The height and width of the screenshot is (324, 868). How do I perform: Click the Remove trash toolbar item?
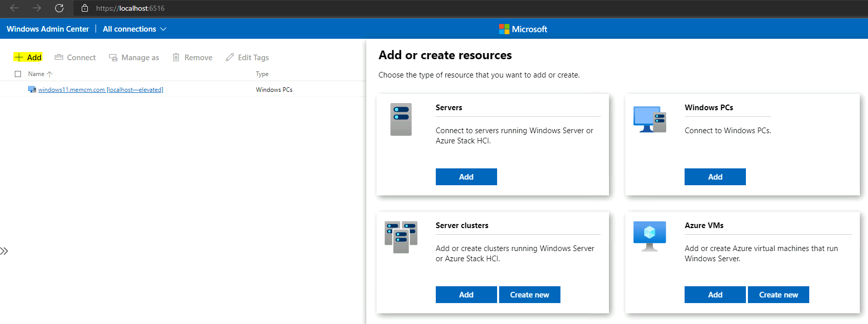(x=192, y=57)
